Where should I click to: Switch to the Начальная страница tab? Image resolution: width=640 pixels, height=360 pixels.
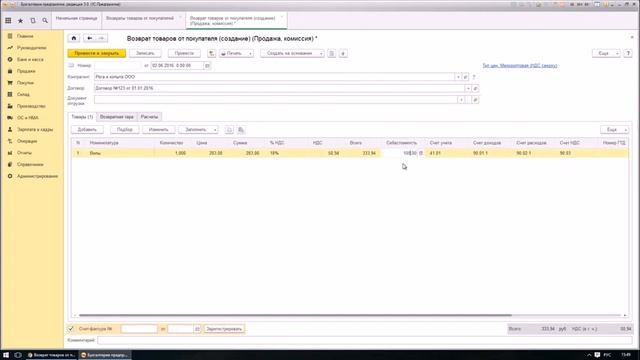76,18
